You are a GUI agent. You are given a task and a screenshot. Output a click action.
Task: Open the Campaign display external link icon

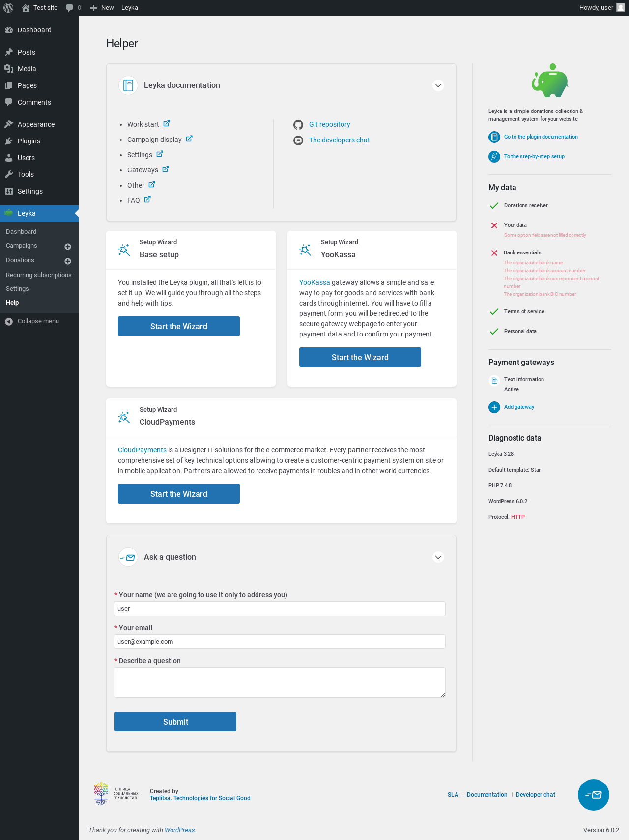point(189,139)
